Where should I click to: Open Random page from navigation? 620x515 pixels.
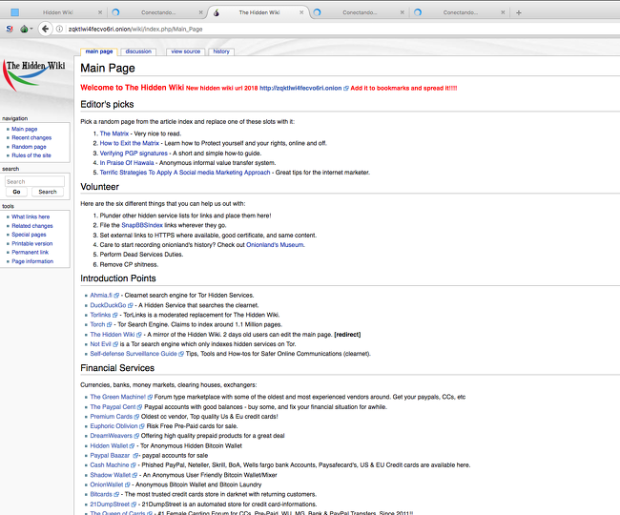coord(28,147)
